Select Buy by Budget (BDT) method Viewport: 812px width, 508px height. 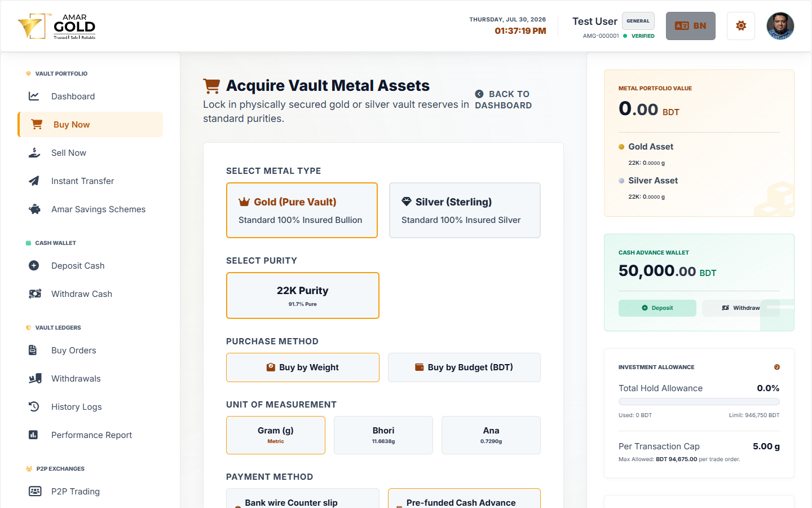464,367
